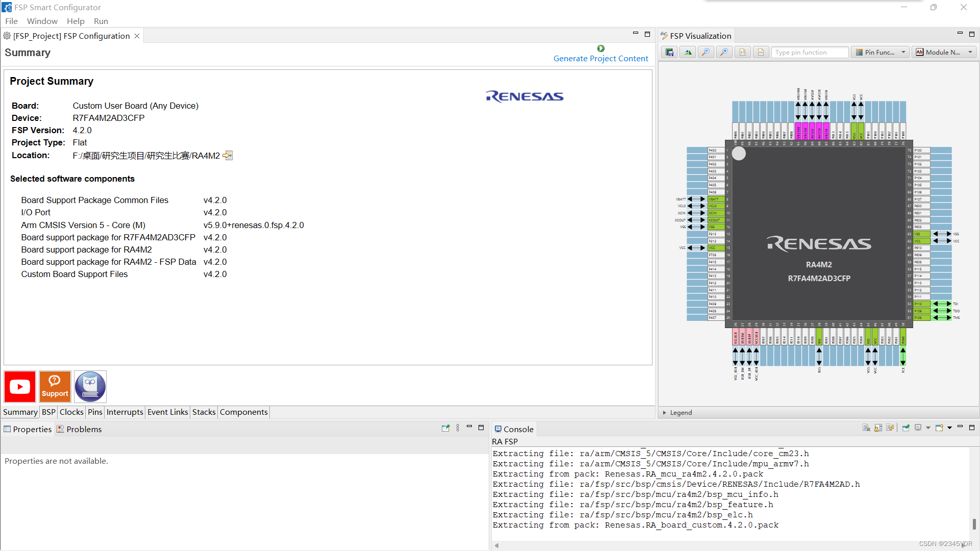This screenshot has height=551, width=980.
Task: Minimize the Properties panel
Action: pos(469,428)
